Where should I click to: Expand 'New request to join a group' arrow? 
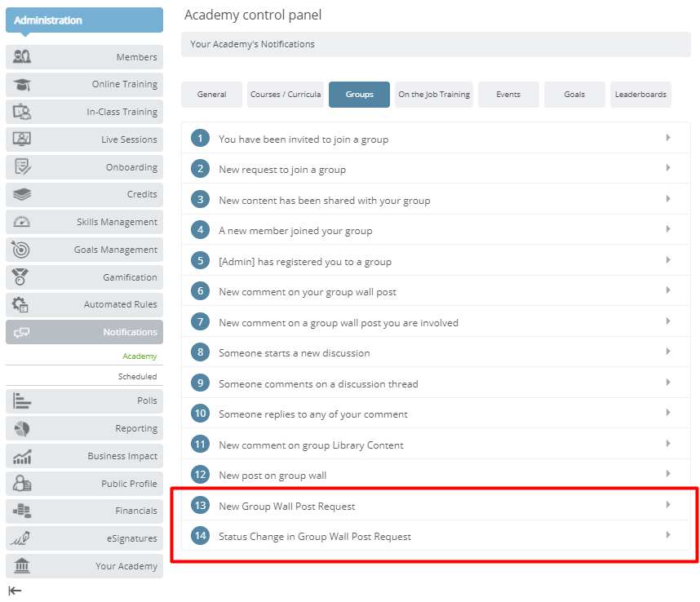[x=668, y=168]
